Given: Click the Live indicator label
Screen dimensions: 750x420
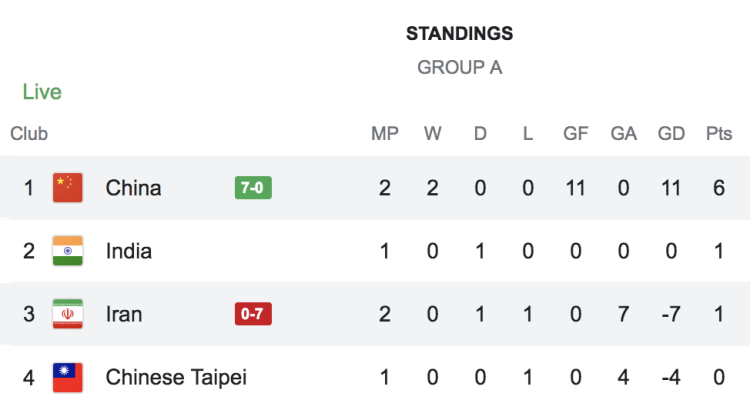Looking at the screenshot, I should [x=42, y=92].
